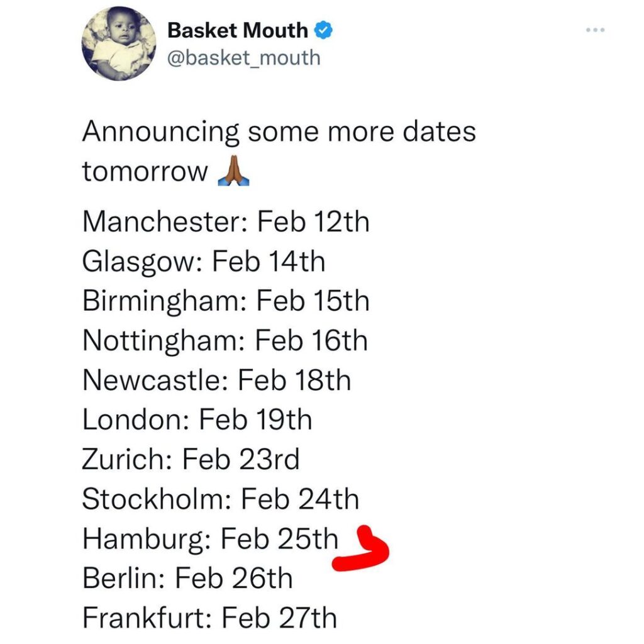644x644 pixels.
Task: Click the praying hands emoji
Action: pos(233,171)
